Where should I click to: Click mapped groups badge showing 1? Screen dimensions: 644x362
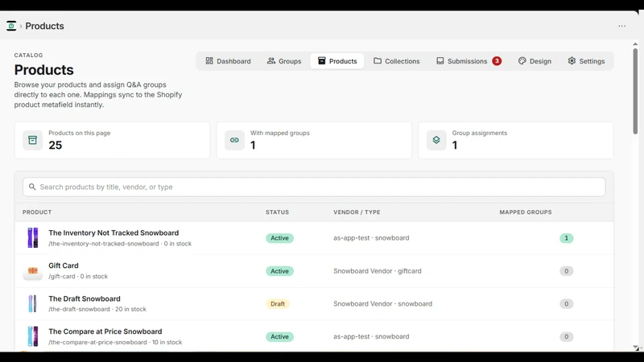(x=567, y=238)
